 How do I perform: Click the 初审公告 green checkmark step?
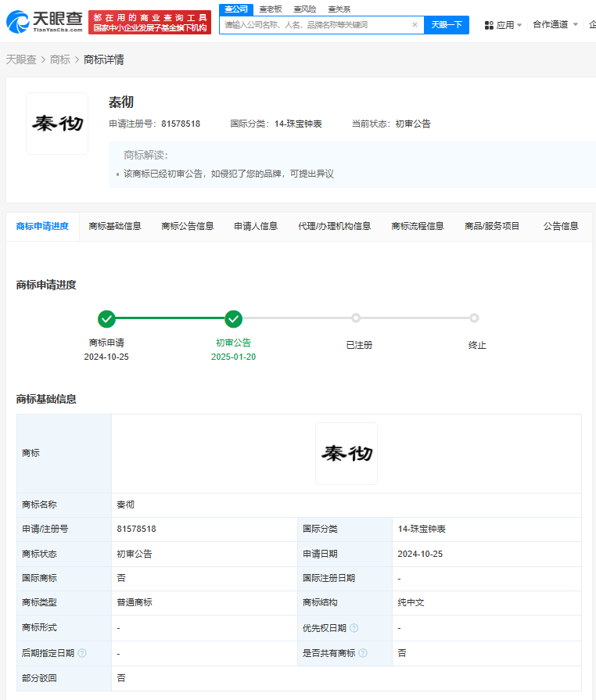pos(233,318)
